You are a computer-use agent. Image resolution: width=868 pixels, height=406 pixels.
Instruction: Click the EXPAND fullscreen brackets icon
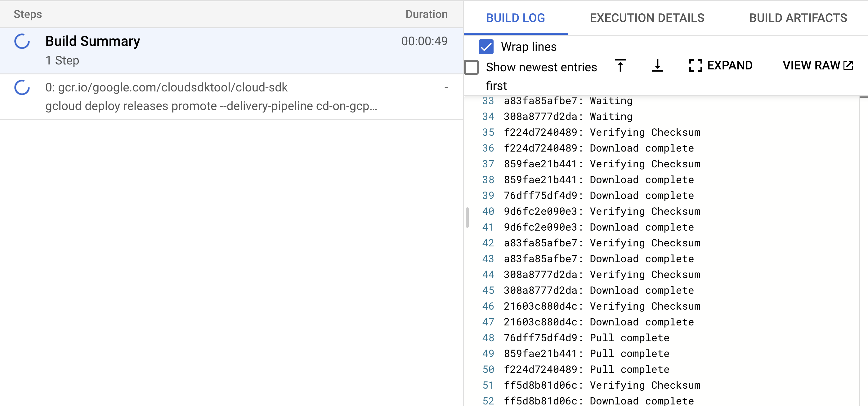coord(696,65)
